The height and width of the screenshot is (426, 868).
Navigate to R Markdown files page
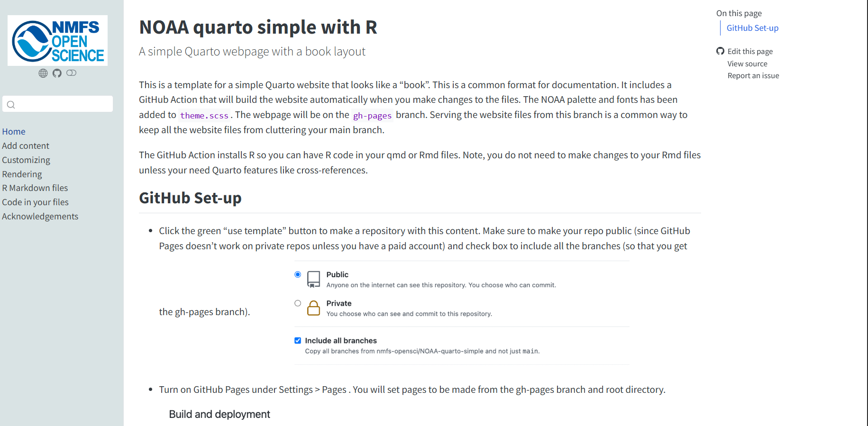pyautogui.click(x=35, y=188)
